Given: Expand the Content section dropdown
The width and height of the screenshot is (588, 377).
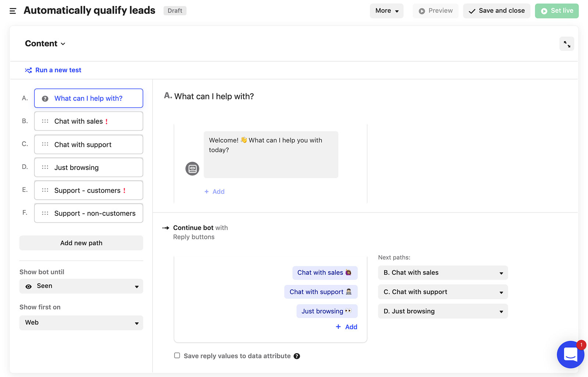Looking at the screenshot, I should [45, 44].
